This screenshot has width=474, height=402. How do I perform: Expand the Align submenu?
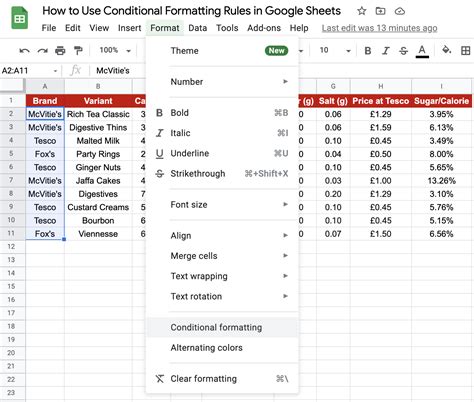click(222, 236)
